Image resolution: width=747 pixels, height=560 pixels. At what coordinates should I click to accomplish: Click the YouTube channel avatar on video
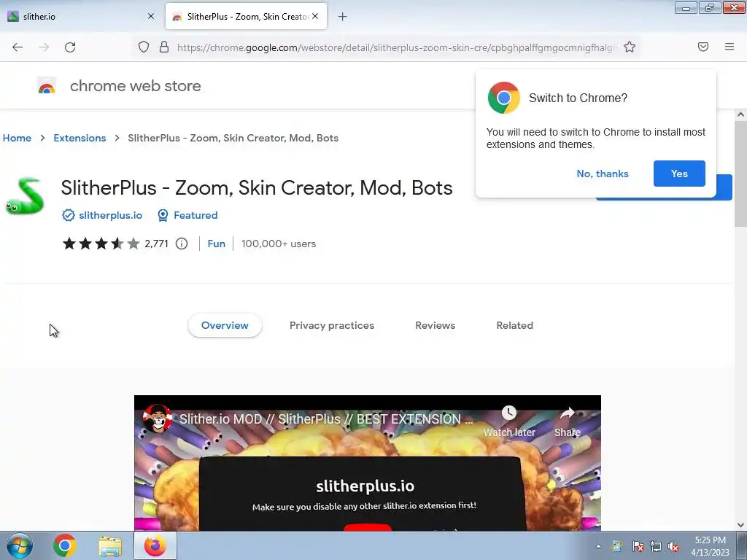click(158, 419)
